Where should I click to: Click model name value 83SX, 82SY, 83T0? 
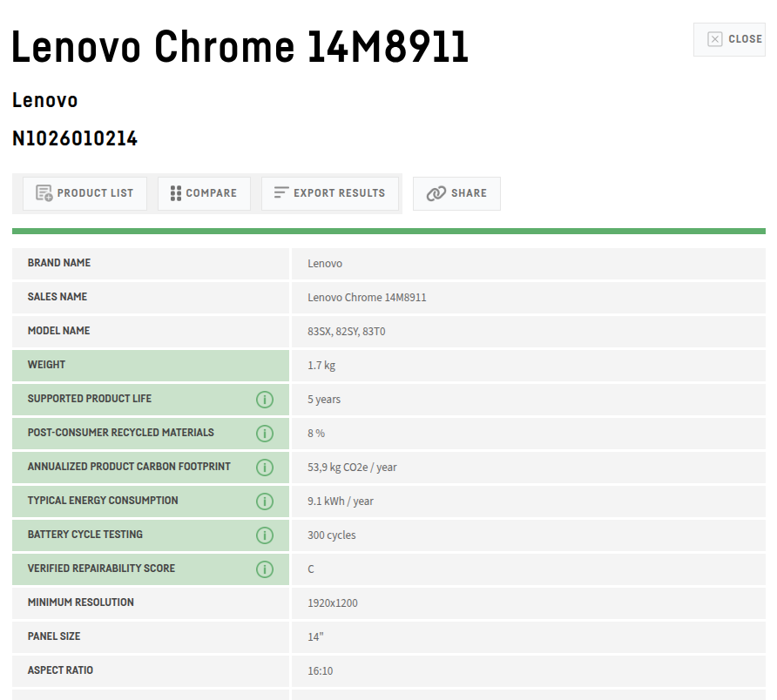coord(346,332)
